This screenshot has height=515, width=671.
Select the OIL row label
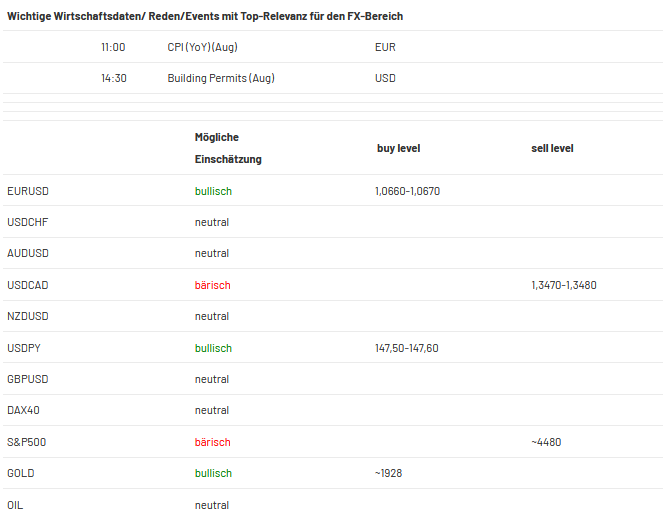pyautogui.click(x=15, y=505)
